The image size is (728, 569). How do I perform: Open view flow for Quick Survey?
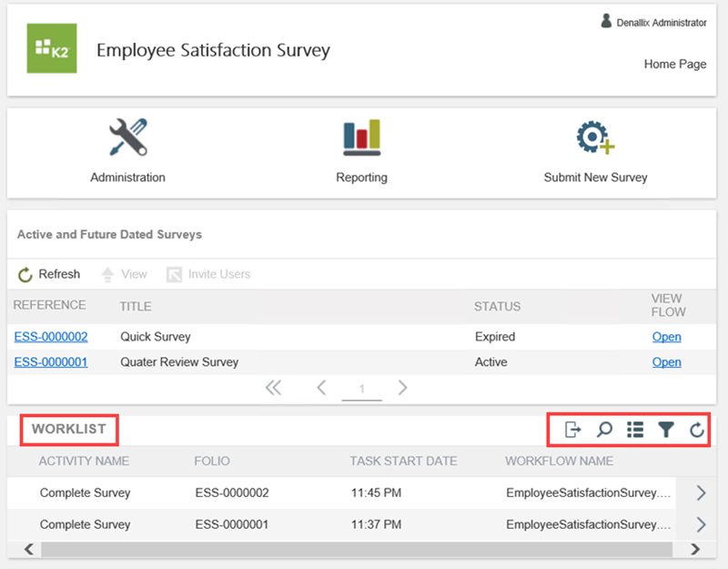tap(666, 337)
